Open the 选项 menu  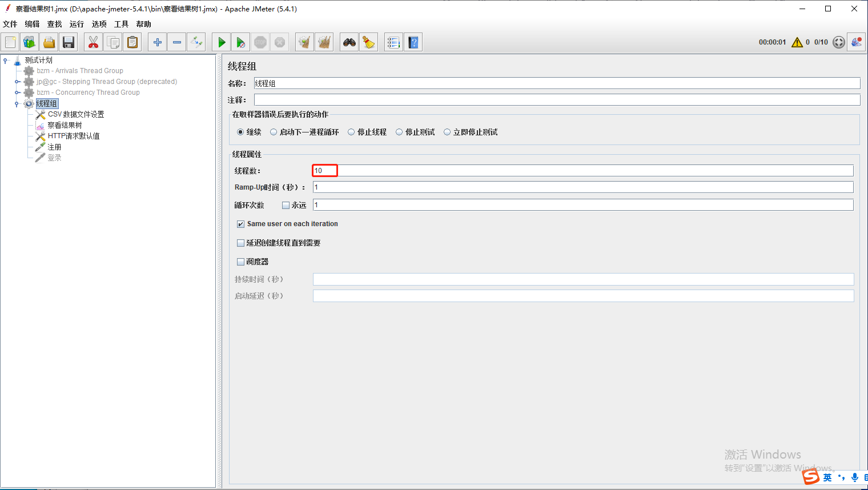(x=99, y=24)
